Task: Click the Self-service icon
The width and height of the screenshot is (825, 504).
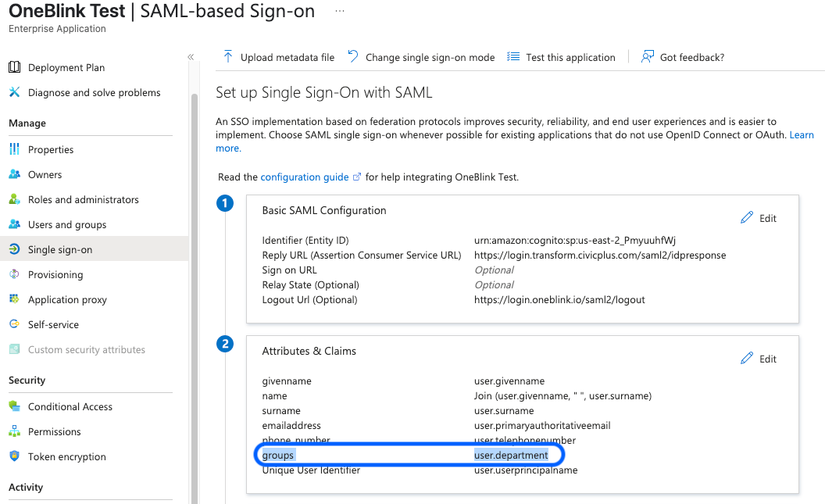Action: click(15, 324)
